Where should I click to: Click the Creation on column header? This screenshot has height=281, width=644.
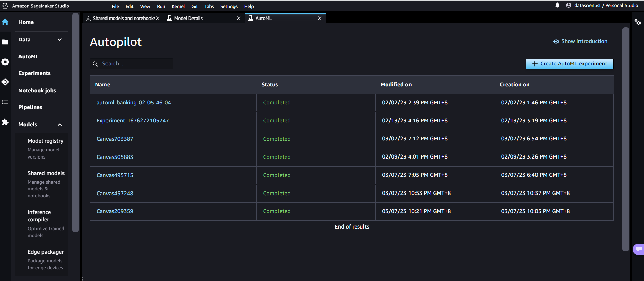click(x=514, y=85)
